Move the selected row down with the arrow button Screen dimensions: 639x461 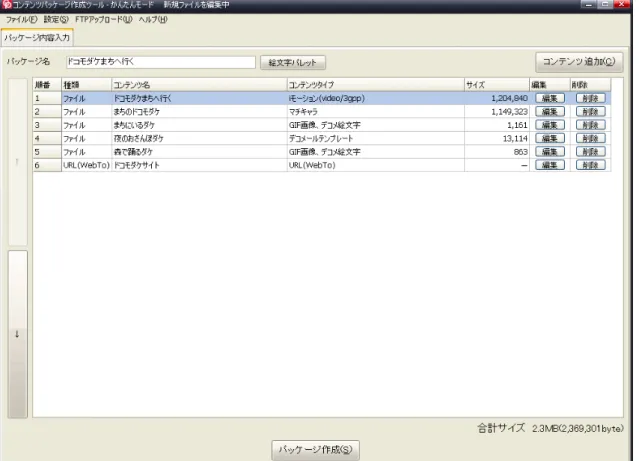point(18,334)
